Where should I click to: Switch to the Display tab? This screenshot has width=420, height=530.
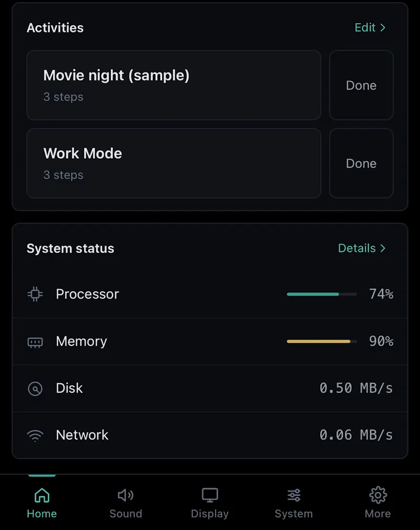pyautogui.click(x=209, y=503)
